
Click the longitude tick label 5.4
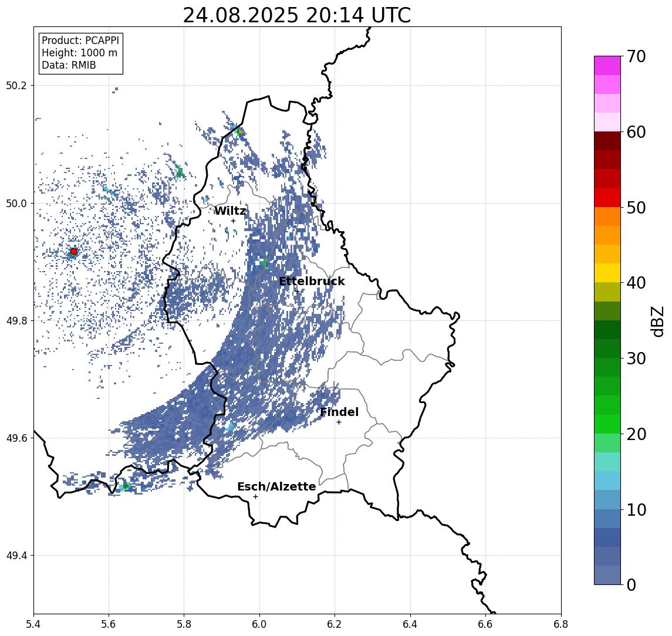(x=34, y=625)
